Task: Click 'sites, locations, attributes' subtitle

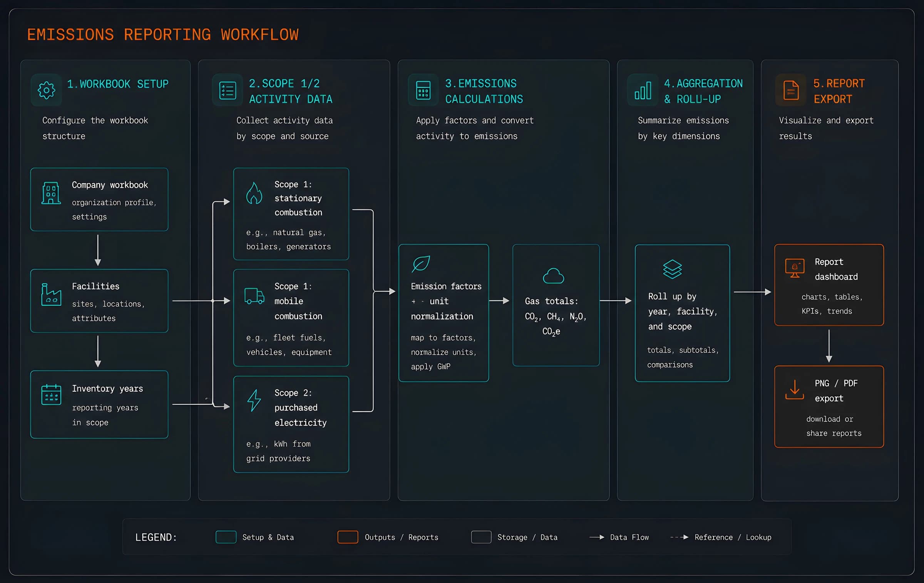Action: [x=108, y=311]
